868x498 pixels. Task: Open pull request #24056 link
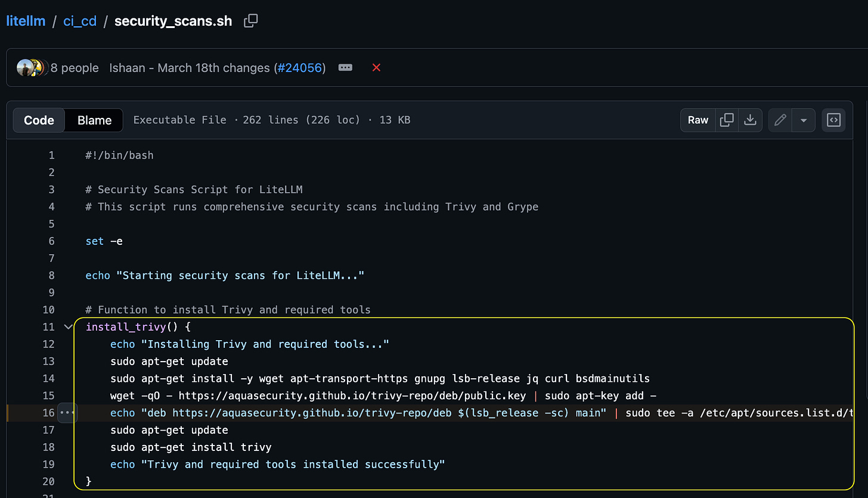pyautogui.click(x=299, y=68)
